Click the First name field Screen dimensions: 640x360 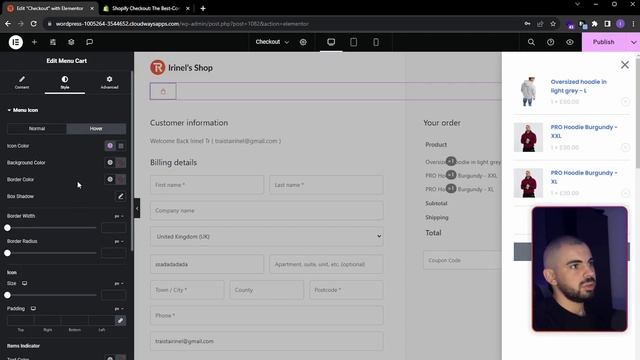(207, 185)
